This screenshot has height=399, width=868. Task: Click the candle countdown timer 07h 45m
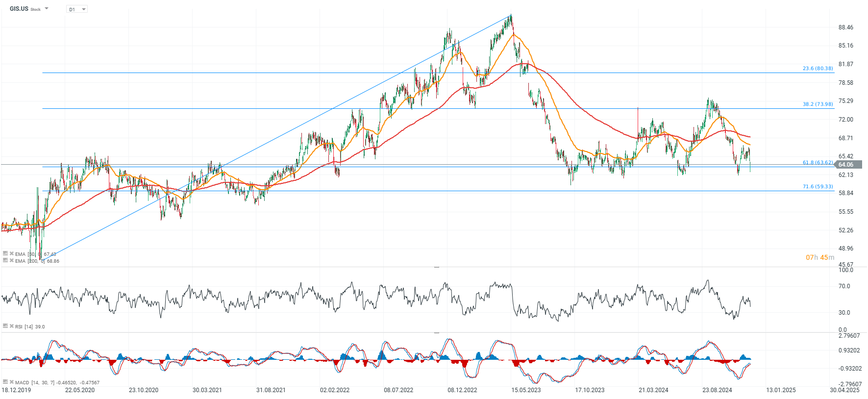pyautogui.click(x=820, y=257)
